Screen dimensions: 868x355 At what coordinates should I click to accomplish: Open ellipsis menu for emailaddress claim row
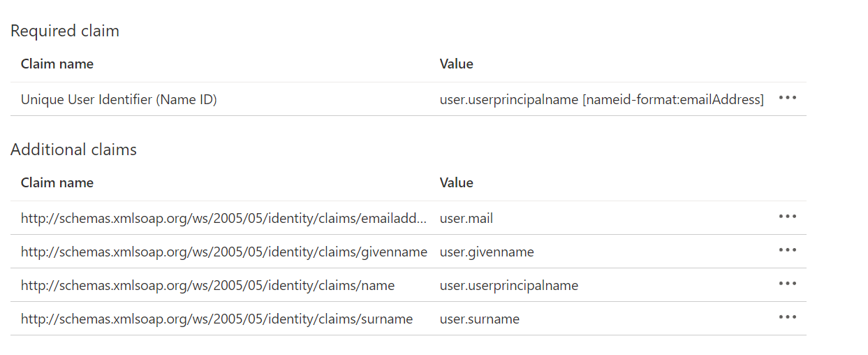click(x=787, y=217)
